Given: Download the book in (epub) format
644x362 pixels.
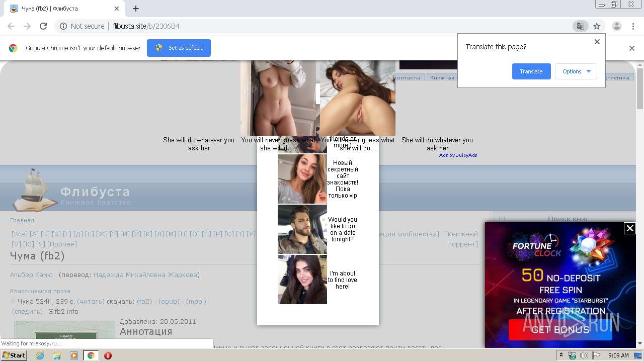Looking at the screenshot, I should click(169, 302).
